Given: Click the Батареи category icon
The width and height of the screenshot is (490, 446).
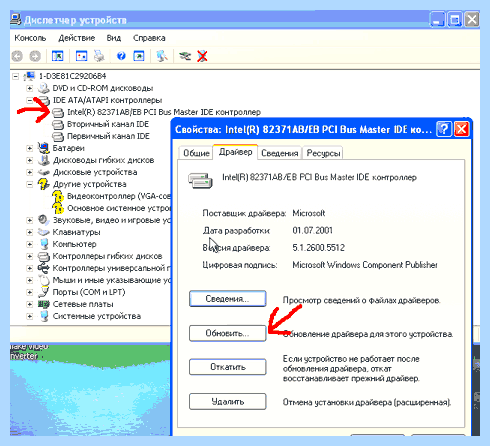Looking at the screenshot, I should point(44,148).
